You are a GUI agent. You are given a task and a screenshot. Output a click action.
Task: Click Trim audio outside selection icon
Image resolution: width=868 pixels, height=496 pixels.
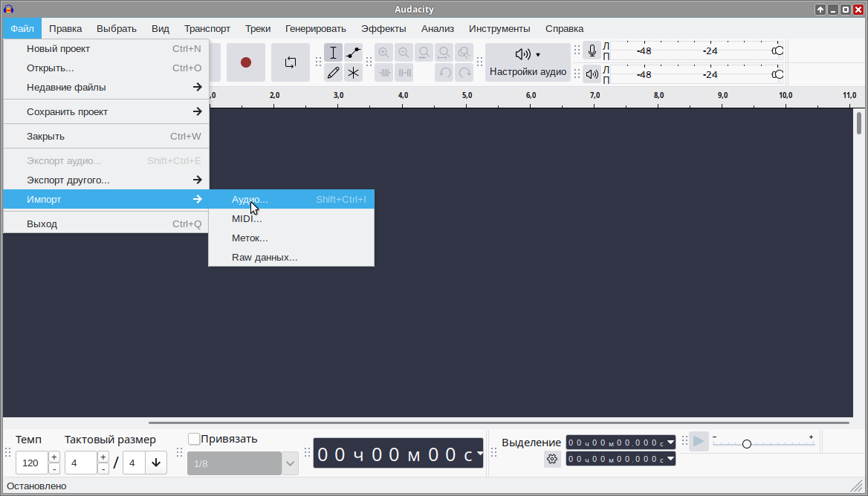pyautogui.click(x=384, y=73)
